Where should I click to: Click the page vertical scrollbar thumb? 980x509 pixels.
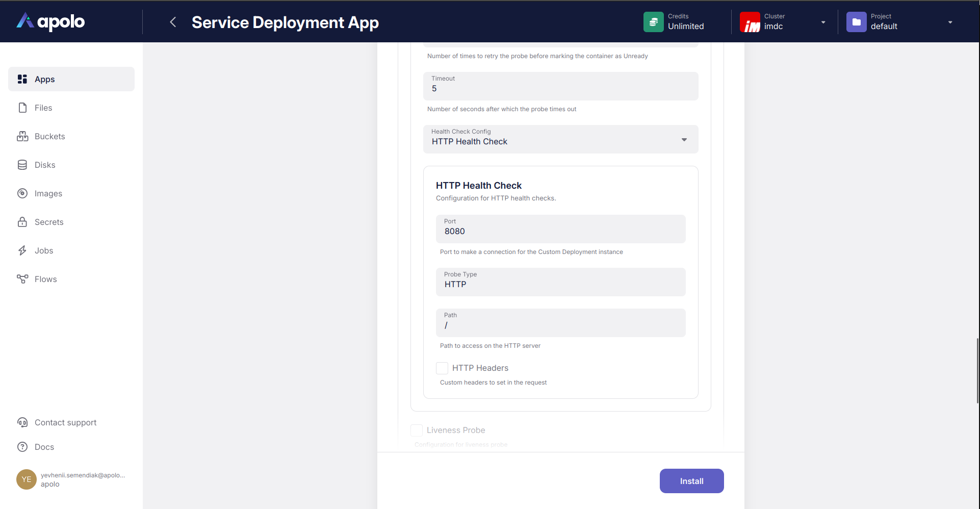pyautogui.click(x=977, y=371)
